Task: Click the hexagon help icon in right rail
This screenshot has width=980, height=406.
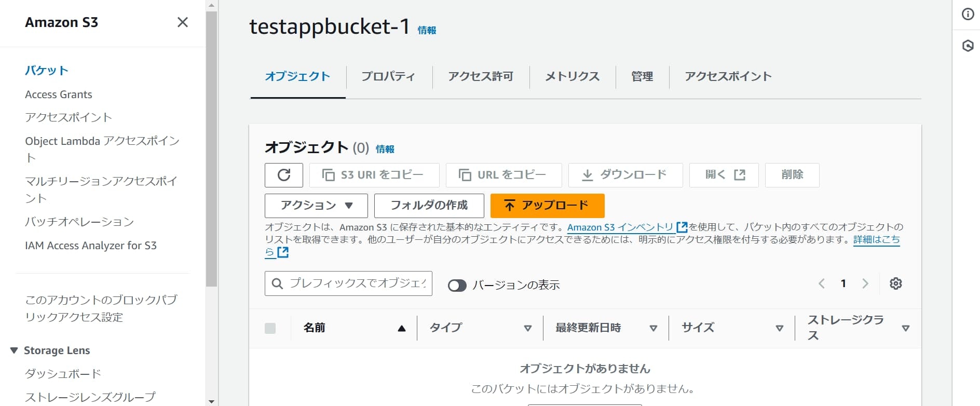Action: (968, 46)
